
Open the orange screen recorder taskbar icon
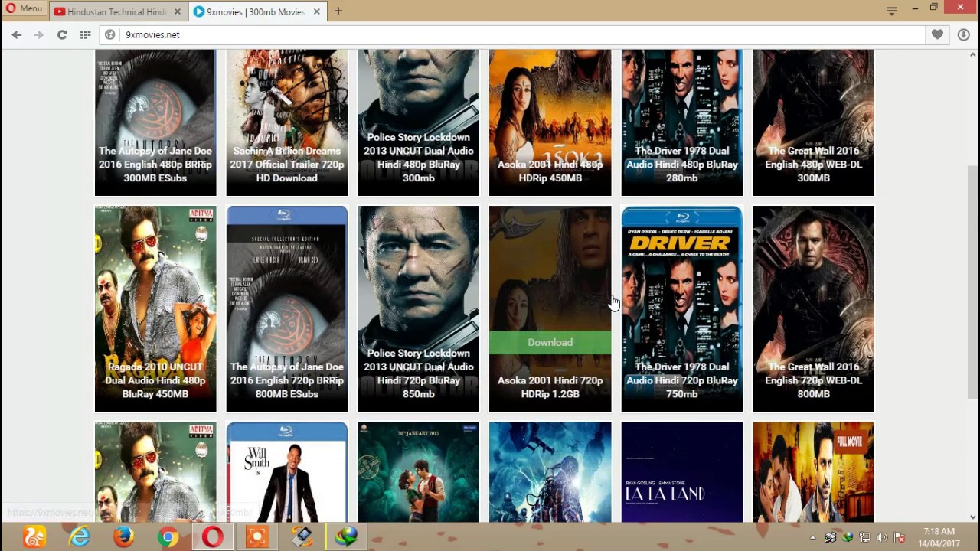click(256, 537)
